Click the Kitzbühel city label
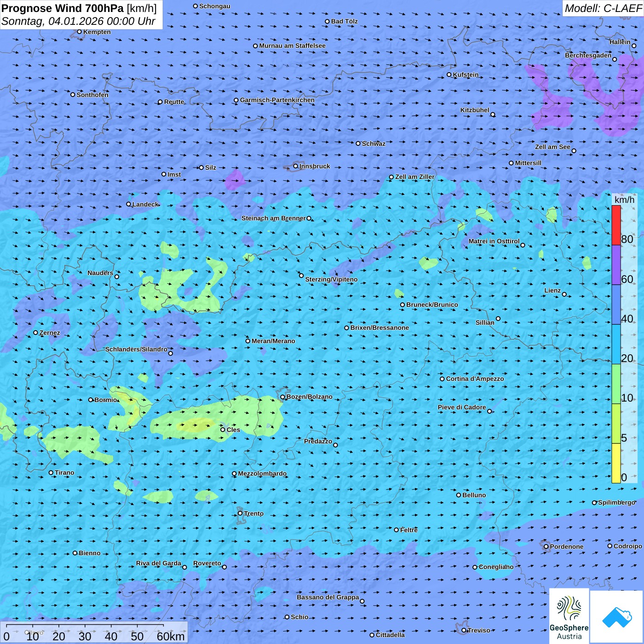Image resolution: width=644 pixels, height=644 pixels. point(475,110)
